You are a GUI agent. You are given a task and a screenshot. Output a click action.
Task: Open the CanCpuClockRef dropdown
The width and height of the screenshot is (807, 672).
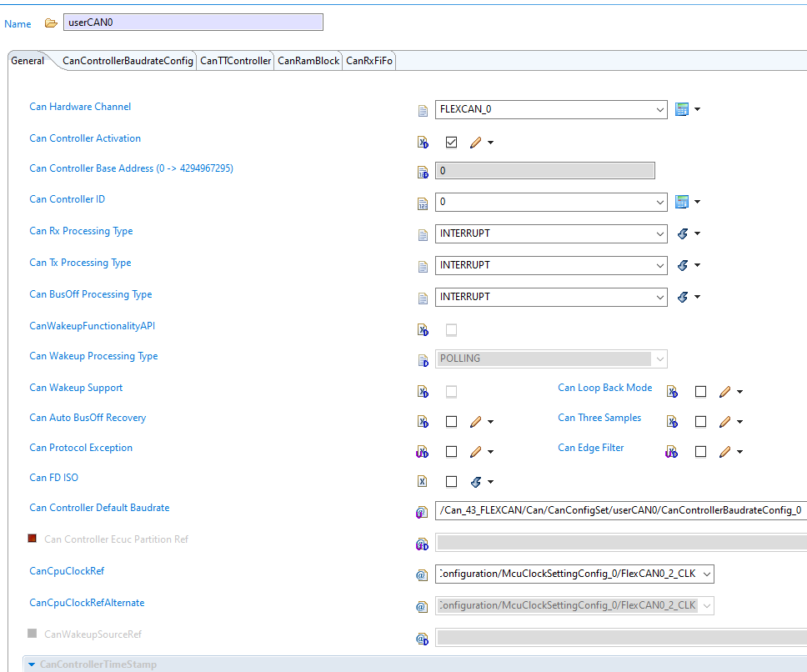[707, 574]
